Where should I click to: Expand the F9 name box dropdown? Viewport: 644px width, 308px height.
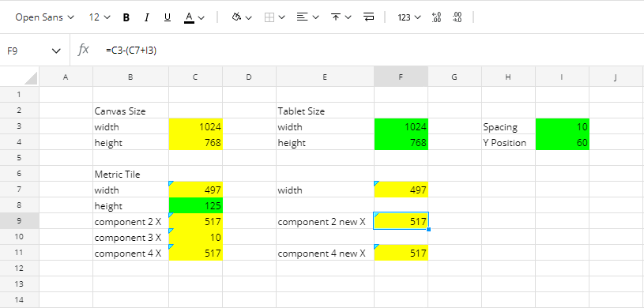tap(56, 51)
